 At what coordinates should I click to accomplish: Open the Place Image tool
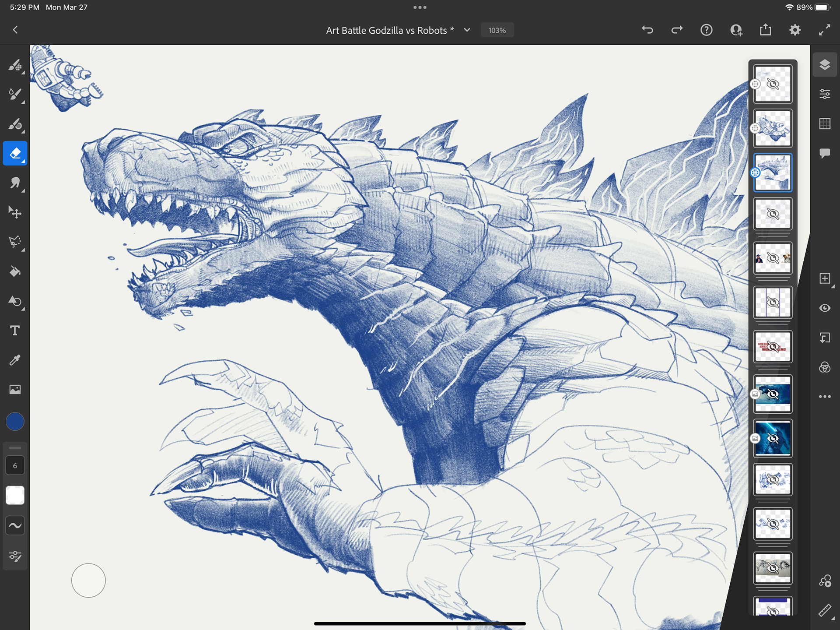click(x=15, y=389)
